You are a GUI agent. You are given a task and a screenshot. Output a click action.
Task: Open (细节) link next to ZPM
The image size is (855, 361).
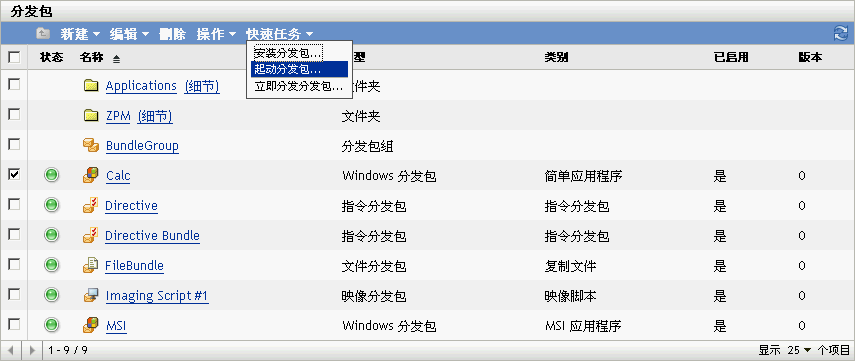point(155,116)
